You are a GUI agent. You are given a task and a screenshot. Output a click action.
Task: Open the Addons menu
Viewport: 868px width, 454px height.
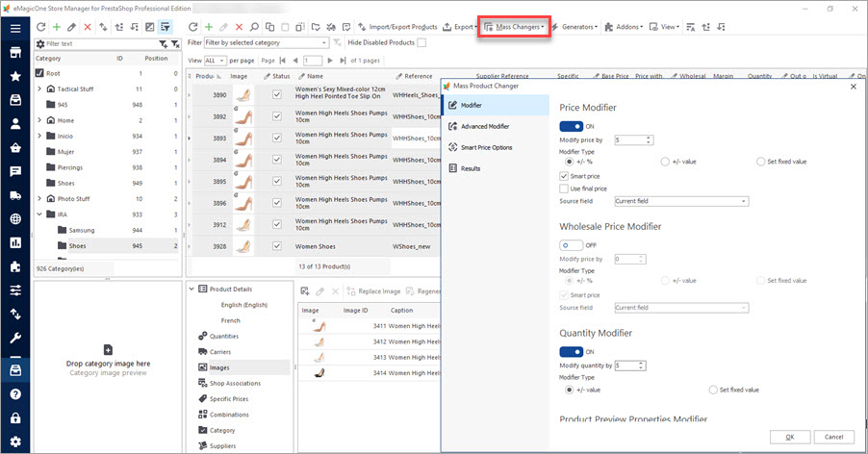(x=625, y=27)
